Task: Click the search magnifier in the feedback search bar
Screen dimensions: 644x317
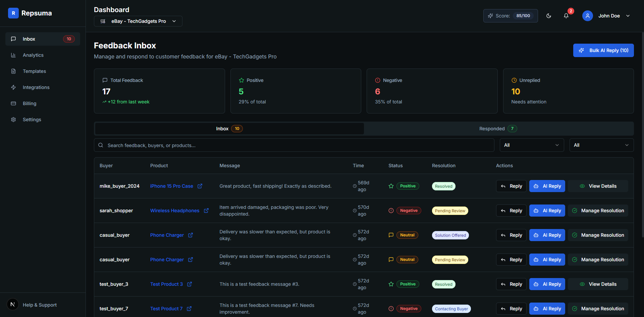Action: pyautogui.click(x=101, y=145)
